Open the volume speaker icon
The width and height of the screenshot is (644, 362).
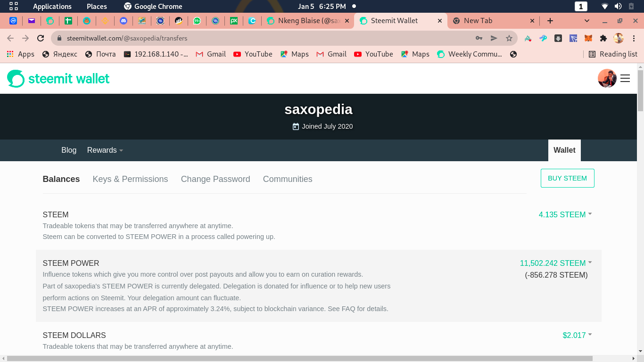618,6
